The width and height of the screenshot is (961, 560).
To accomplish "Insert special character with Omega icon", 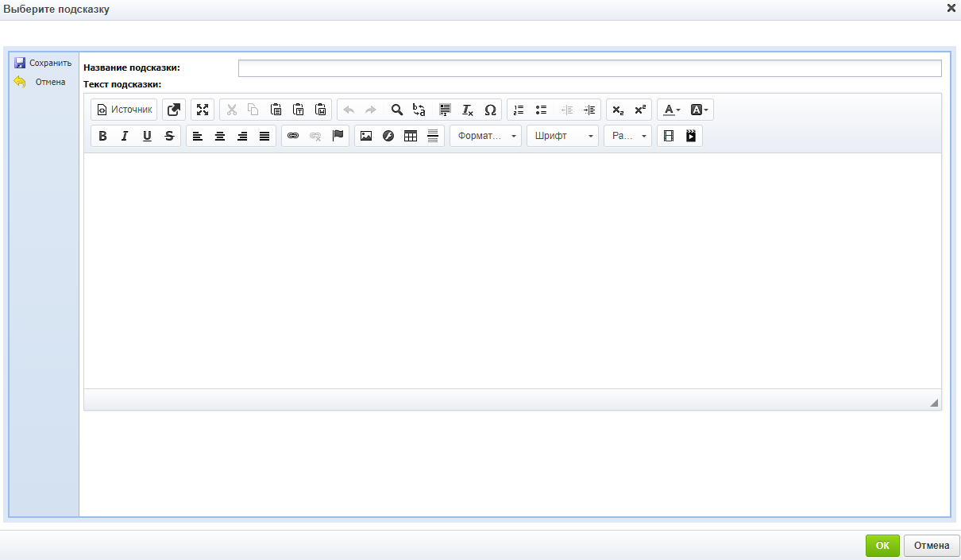I will click(x=490, y=110).
